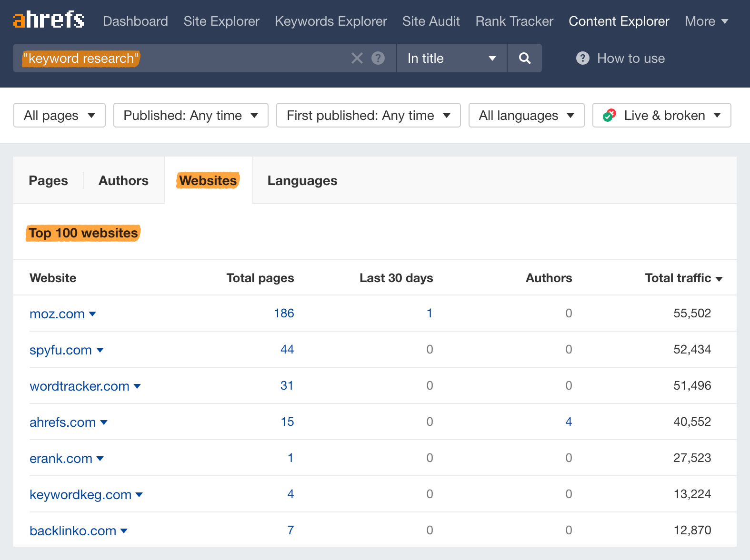Open Keywords Explorer from the top menu
Viewport: 750px width, 560px height.
point(330,21)
